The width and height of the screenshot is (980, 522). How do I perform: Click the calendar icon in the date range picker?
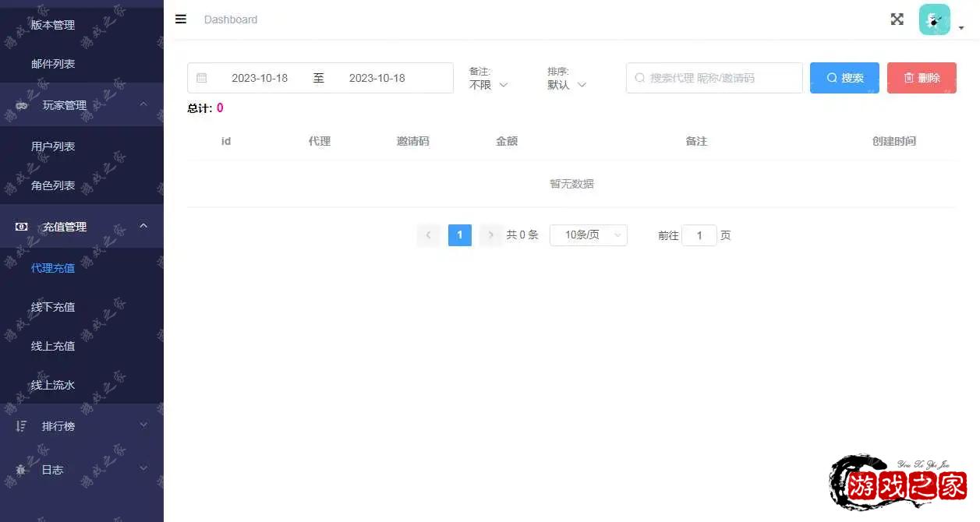coord(203,78)
